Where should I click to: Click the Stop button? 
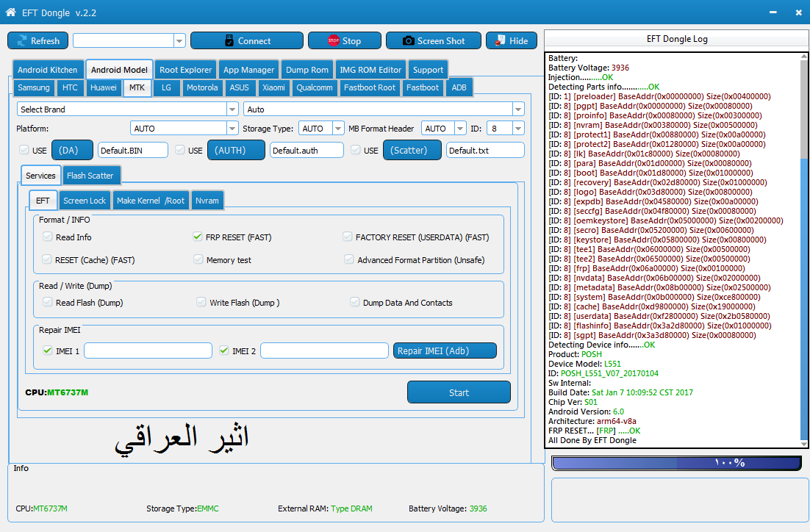[345, 41]
